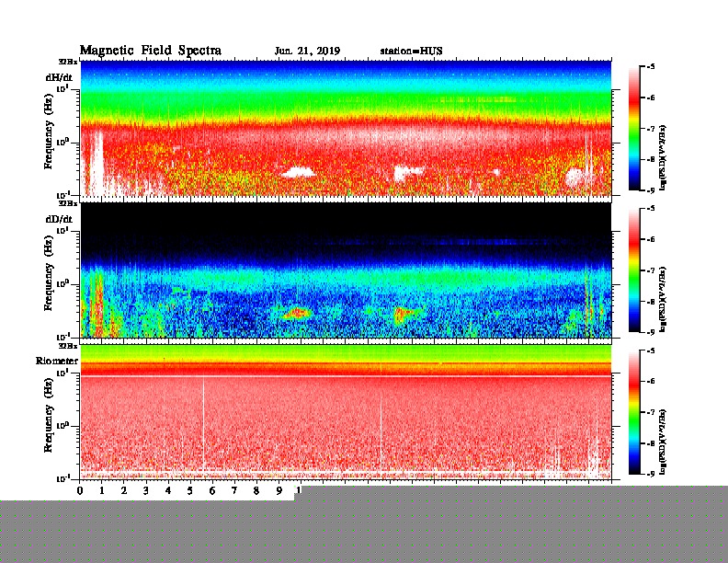728x563 pixels.
Task: Click the Riometer spectrogram plot
Action: [346, 411]
